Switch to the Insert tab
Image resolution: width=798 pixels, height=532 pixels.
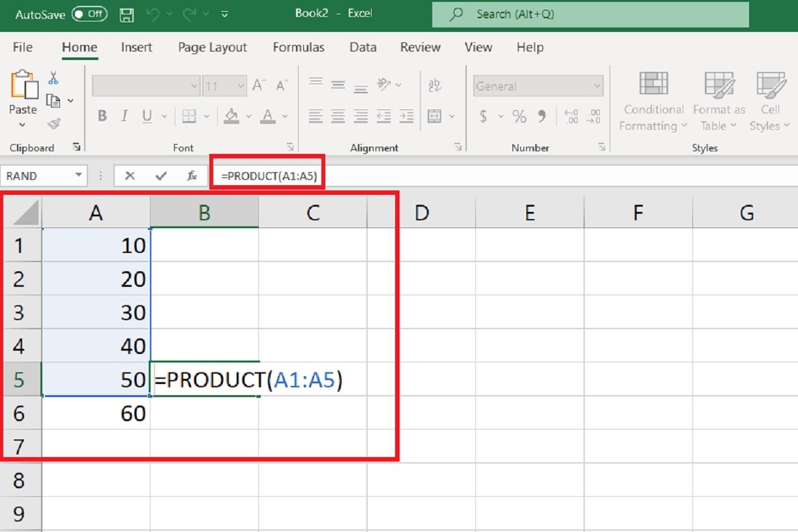coord(137,47)
